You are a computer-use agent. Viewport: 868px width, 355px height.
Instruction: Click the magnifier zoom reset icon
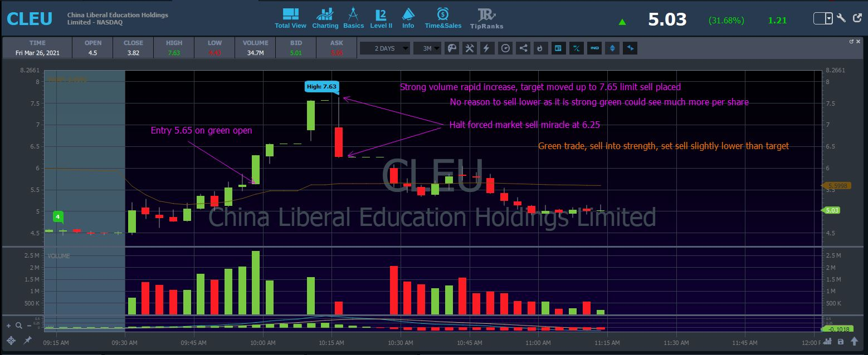tap(19, 326)
